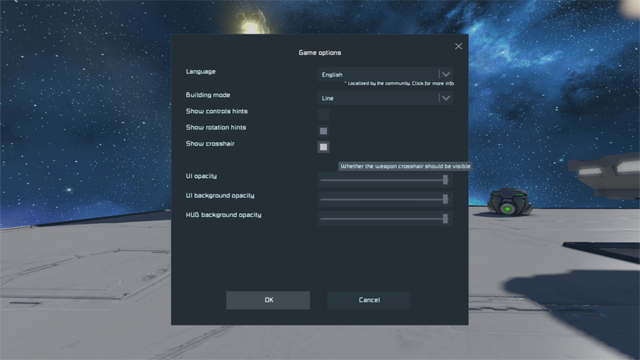Viewport: 640px width, 360px height.
Task: Confirm settings with the OK button
Action: [x=268, y=300]
